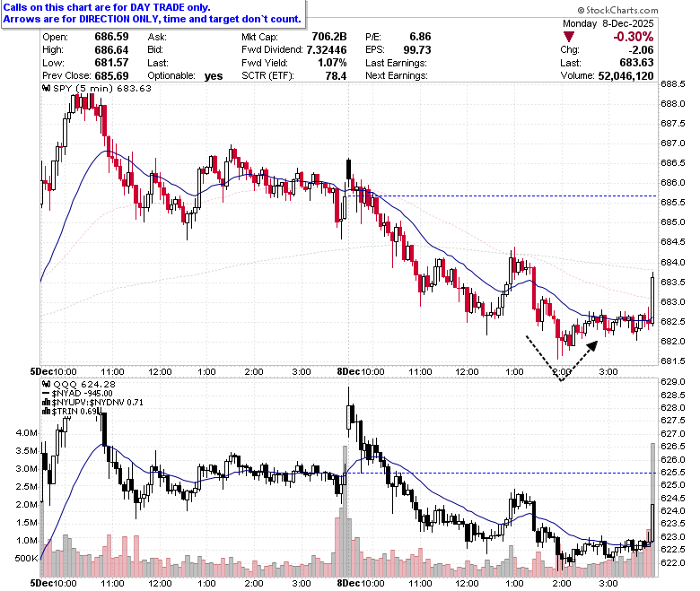Screen dimensions: 700x591
Task: Click the red down-triangle change indicator
Action: click(x=569, y=37)
